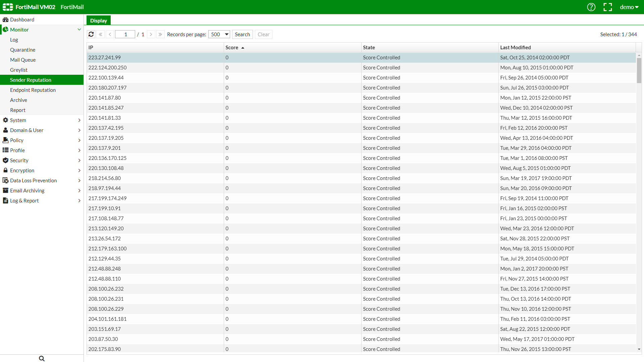
Task: Sort by the Score column header
Action: [232, 48]
